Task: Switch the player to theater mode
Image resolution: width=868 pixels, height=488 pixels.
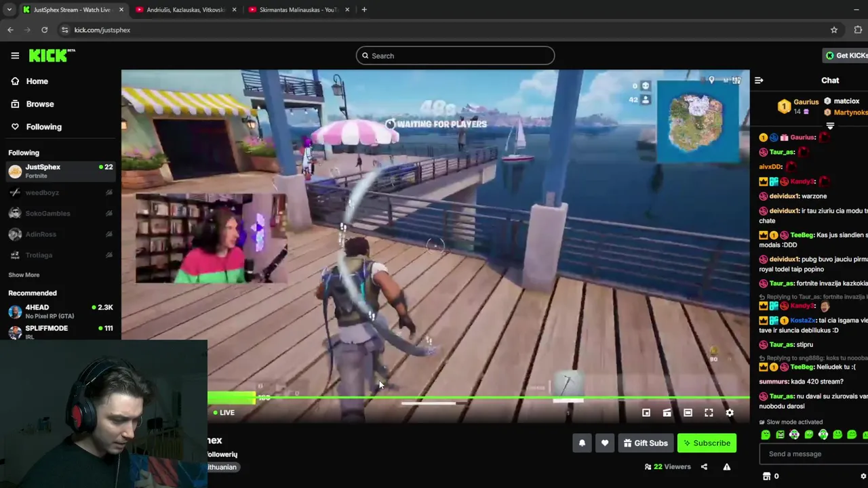Action: [x=688, y=413]
